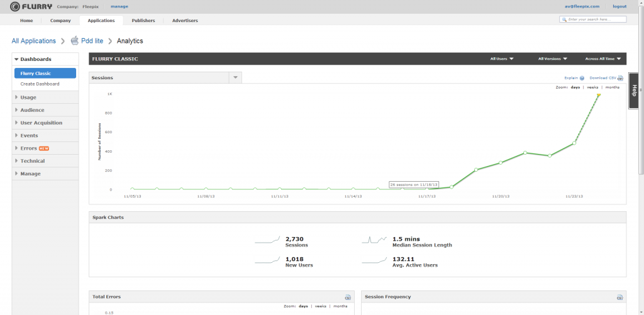
Task: Click the Create Dashboard link
Action: pos(40,84)
